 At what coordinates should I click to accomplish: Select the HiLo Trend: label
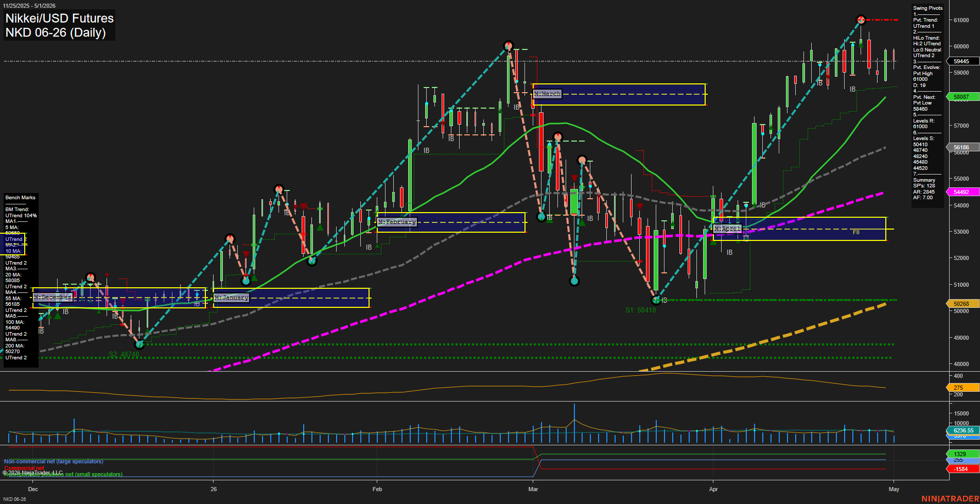(926, 38)
